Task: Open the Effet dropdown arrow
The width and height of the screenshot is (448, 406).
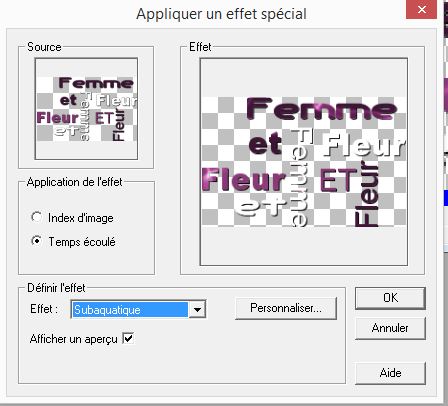Action: (197, 310)
